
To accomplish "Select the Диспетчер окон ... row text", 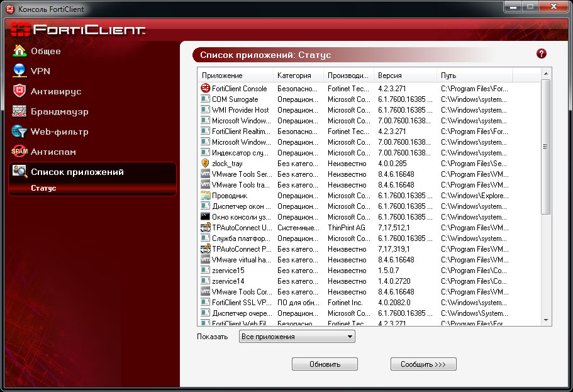I will (242, 206).
